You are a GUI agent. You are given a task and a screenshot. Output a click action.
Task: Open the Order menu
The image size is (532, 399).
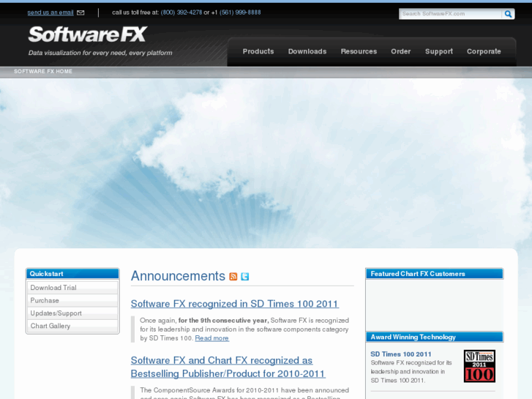pyautogui.click(x=401, y=51)
